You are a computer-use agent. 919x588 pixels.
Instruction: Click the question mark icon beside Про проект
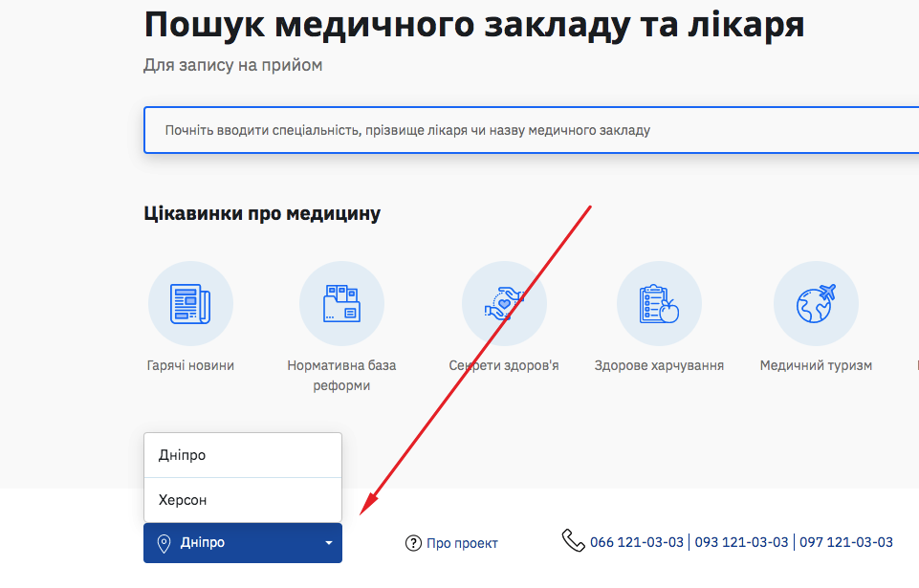[x=413, y=542]
